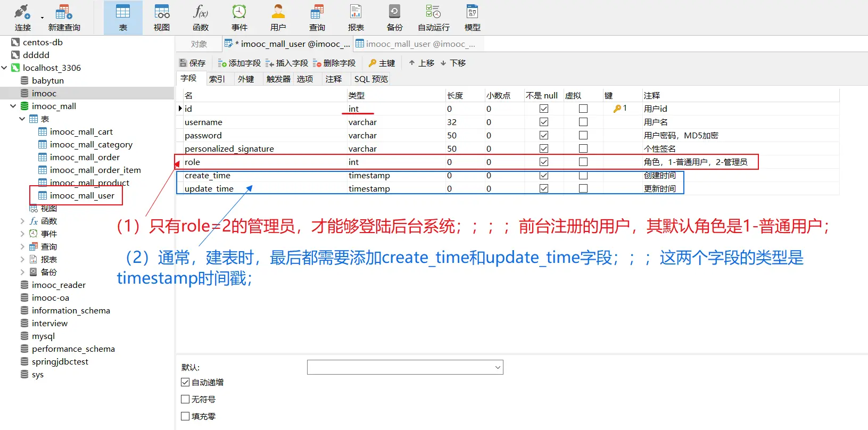This screenshot has width=868, height=430.
Task: Select the ddddd connection icon
Action: pos(15,55)
